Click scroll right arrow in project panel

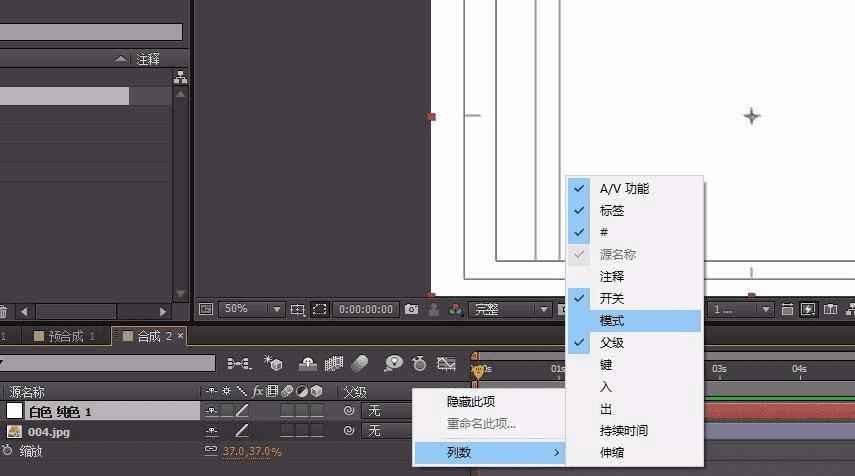point(162,311)
